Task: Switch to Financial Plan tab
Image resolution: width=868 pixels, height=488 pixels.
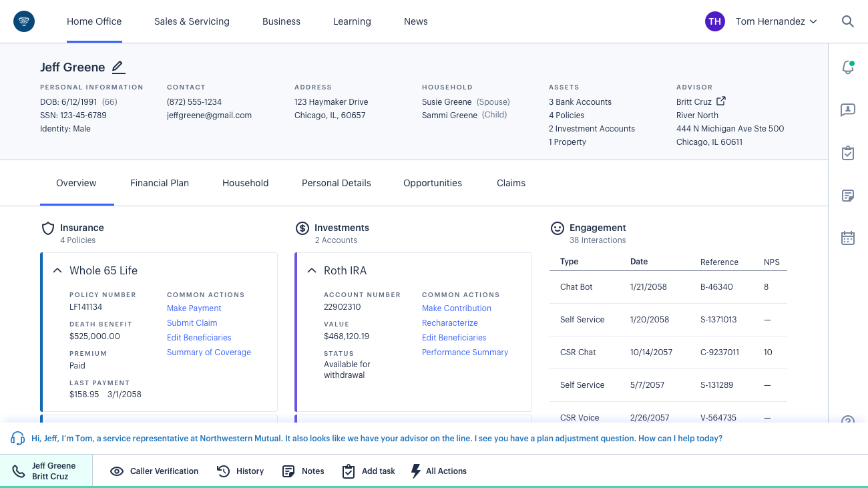Action: [160, 183]
